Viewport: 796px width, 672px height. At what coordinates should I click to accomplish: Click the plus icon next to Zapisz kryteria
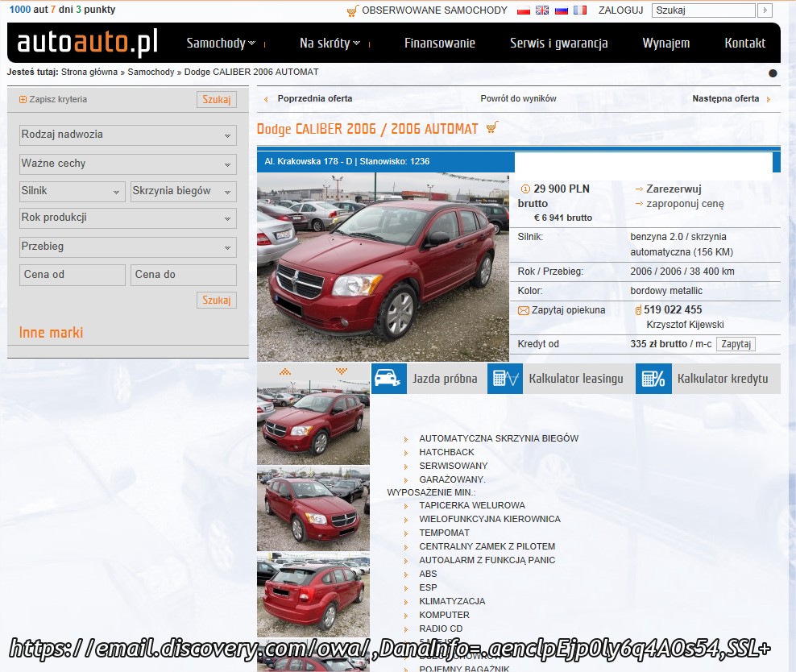point(23,99)
